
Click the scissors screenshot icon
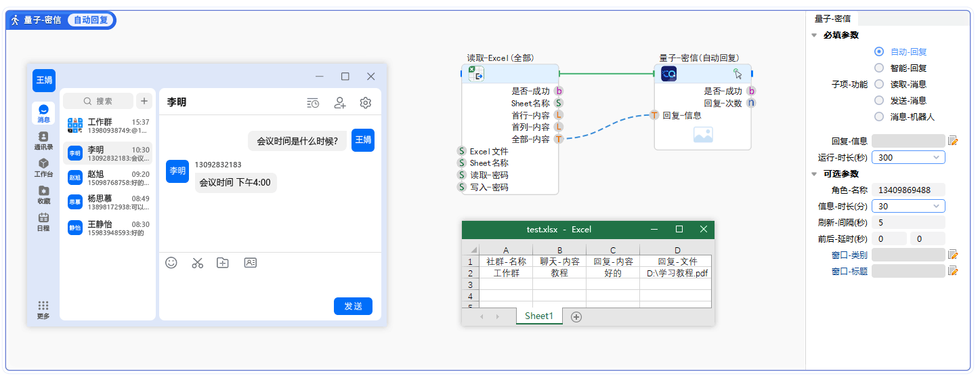[x=197, y=263]
